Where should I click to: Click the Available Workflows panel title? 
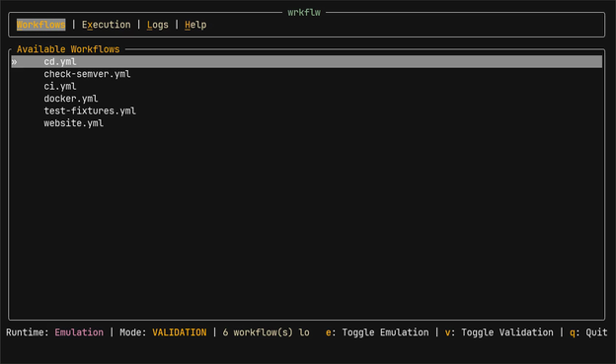point(68,49)
